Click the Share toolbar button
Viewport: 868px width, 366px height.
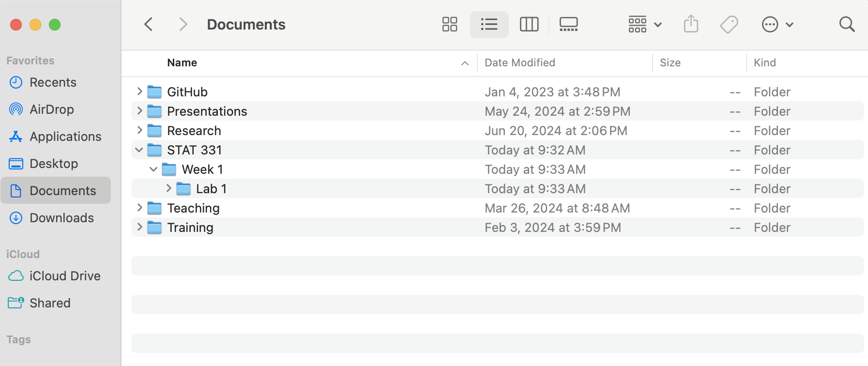click(x=691, y=24)
